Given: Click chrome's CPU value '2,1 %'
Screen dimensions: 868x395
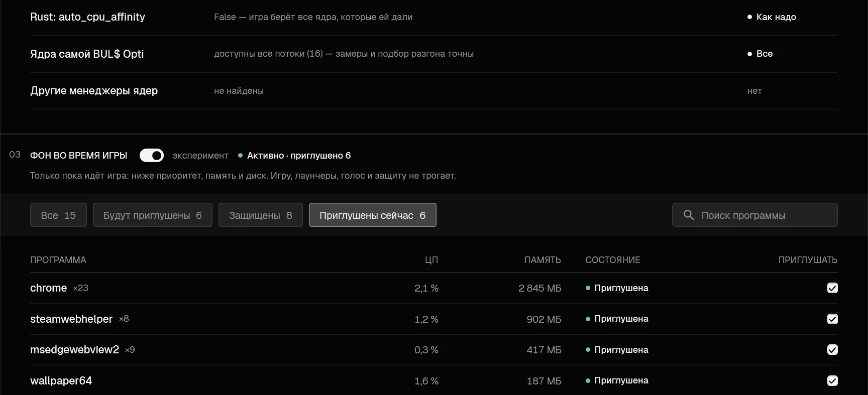Looking at the screenshot, I should click(x=426, y=288).
